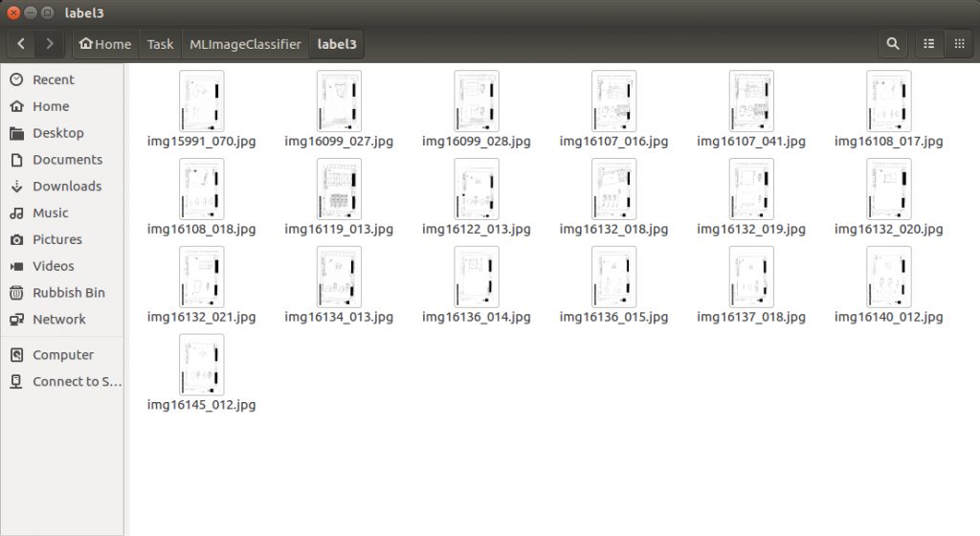
Task: Navigate to Task in path bar
Action: (x=160, y=44)
